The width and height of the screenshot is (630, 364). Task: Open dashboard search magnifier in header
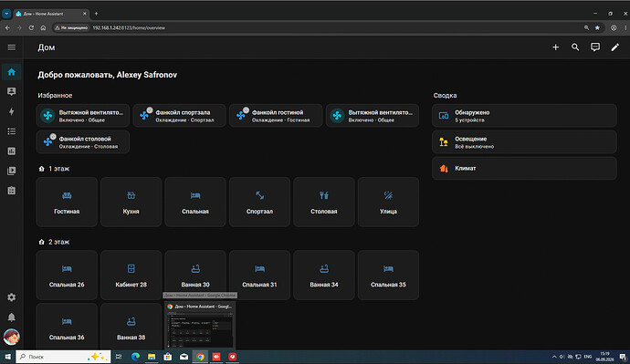575,47
